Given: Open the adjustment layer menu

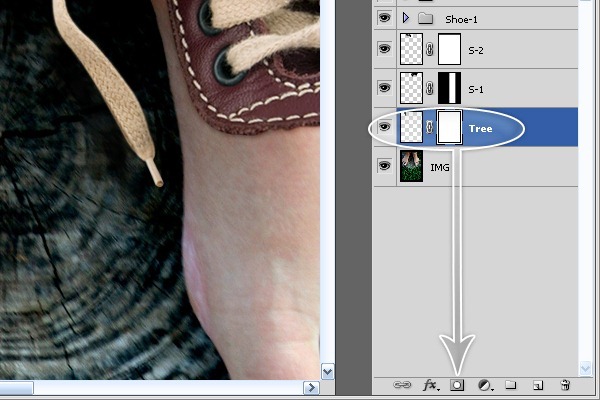Looking at the screenshot, I should click(x=485, y=384).
